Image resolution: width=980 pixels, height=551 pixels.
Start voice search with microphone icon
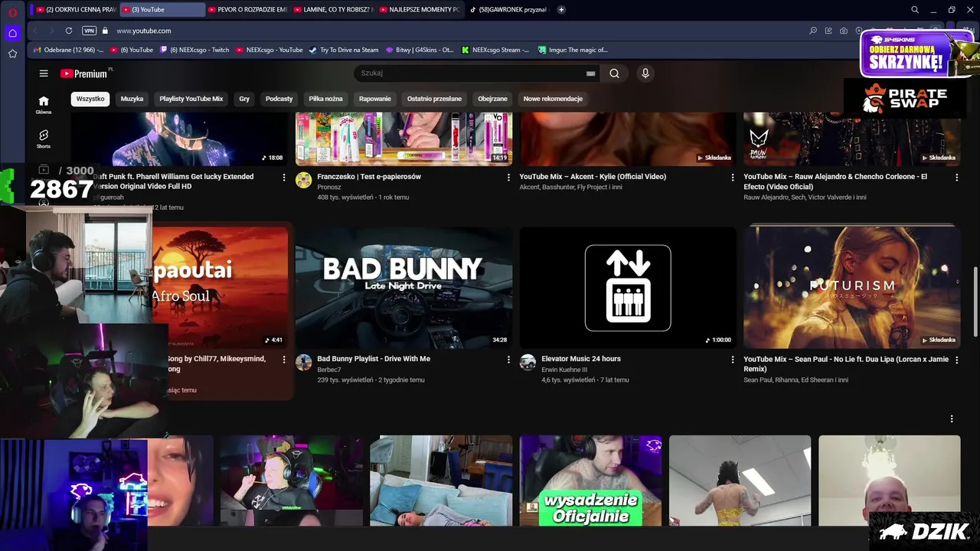[x=645, y=73]
